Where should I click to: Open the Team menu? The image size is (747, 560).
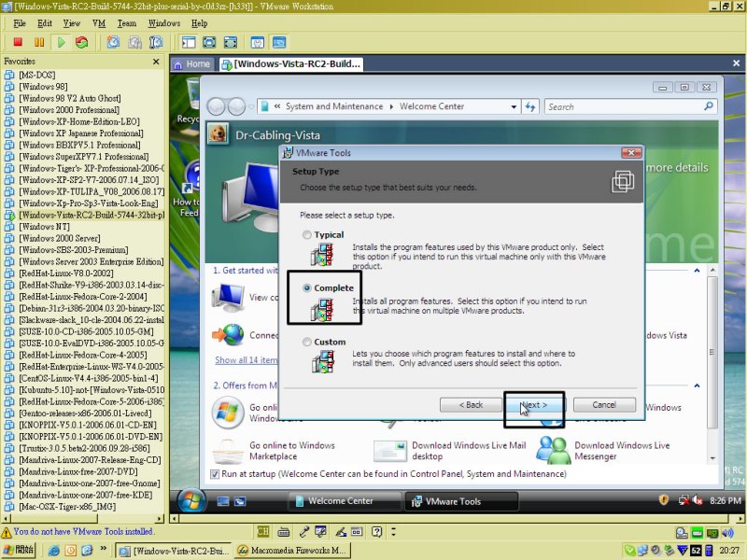tap(127, 23)
